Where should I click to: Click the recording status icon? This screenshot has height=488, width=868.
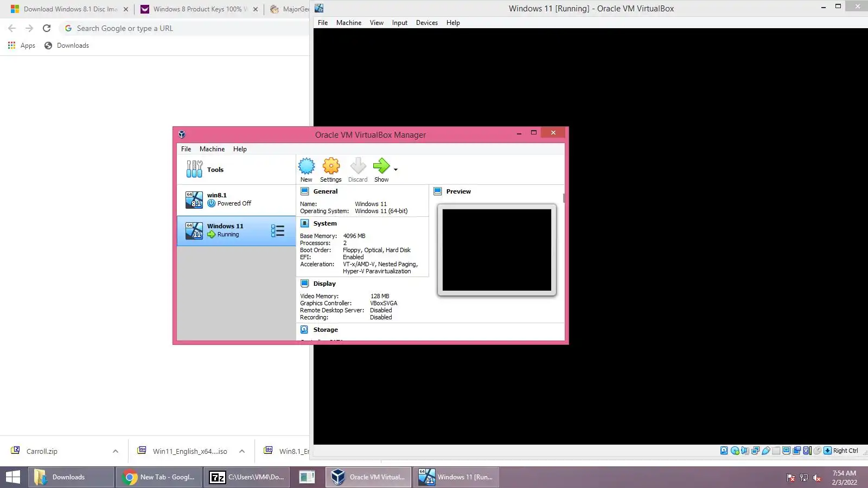(796, 451)
